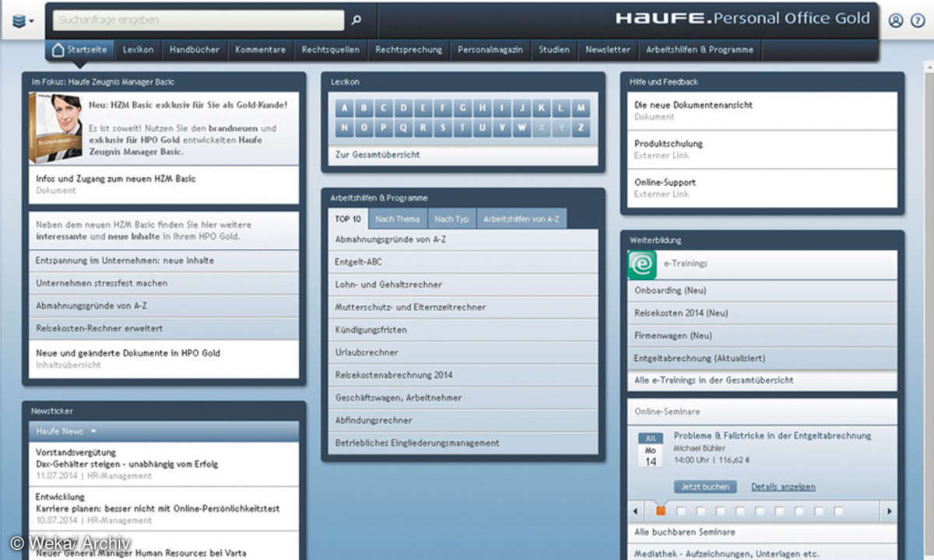Screen dimensions: 934x560
Task: Open Lexikon letter K
Action: [541, 108]
